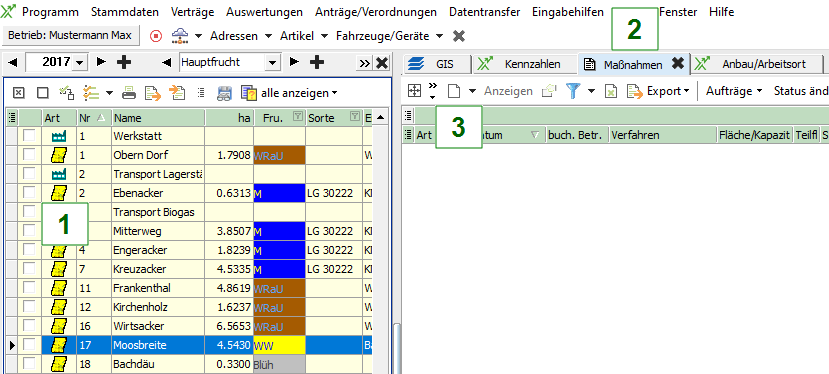829x374 pixels.
Task: Click the checkmark hierarchy selection icon
Action: [x=67, y=93]
